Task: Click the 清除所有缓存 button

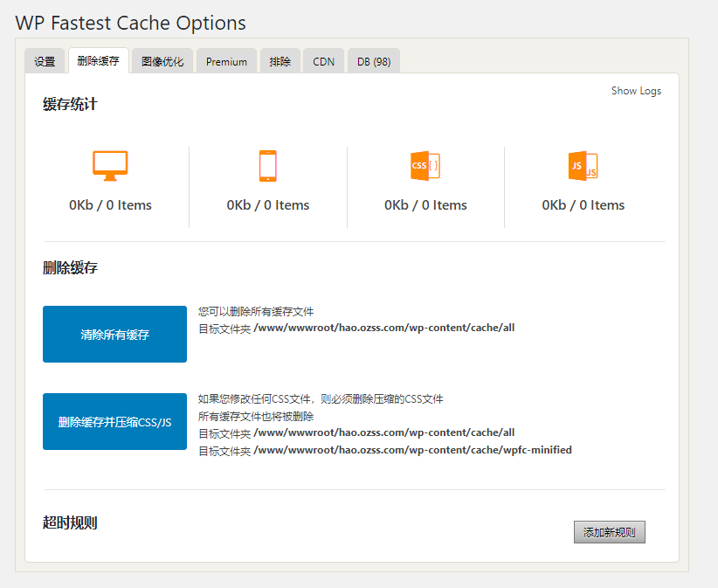Action: click(115, 334)
